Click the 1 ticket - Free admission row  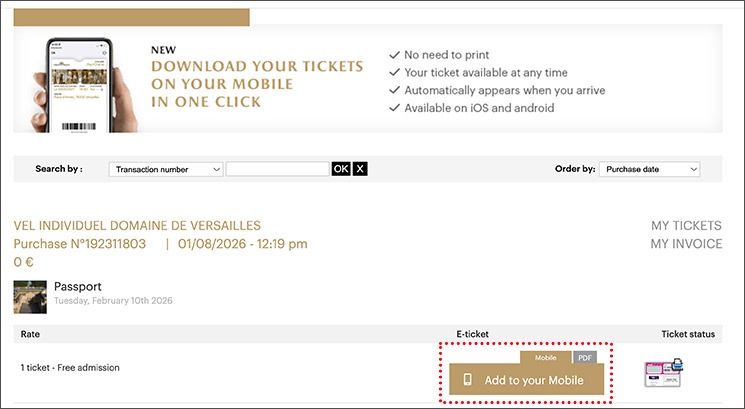(70, 368)
